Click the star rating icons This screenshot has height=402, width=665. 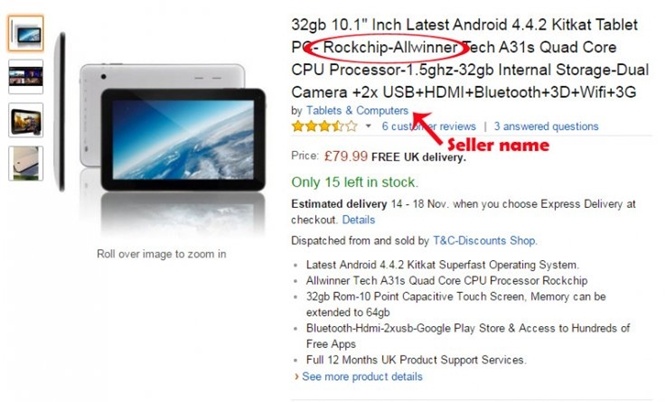click(x=324, y=126)
